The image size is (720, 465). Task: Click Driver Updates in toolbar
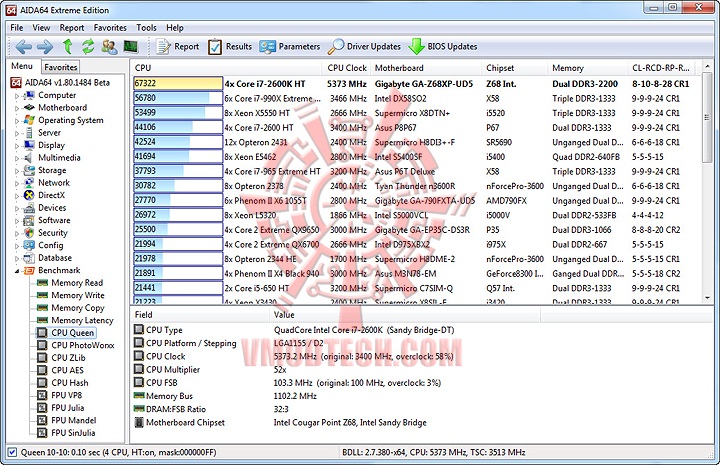pos(364,46)
